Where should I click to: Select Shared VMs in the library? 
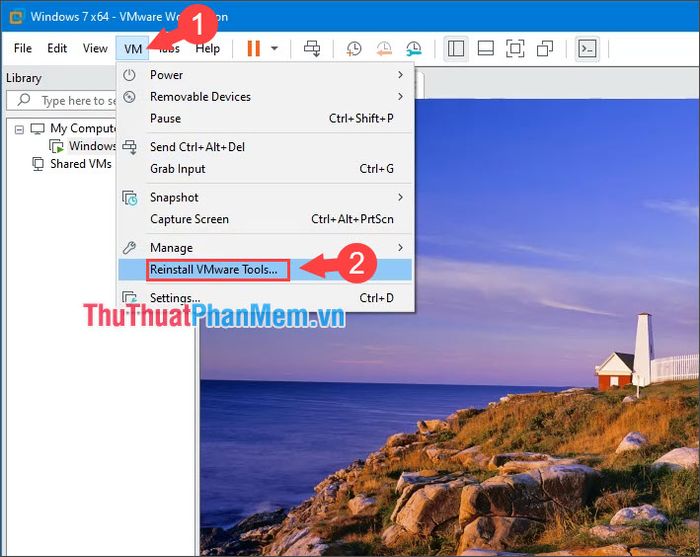[81, 164]
